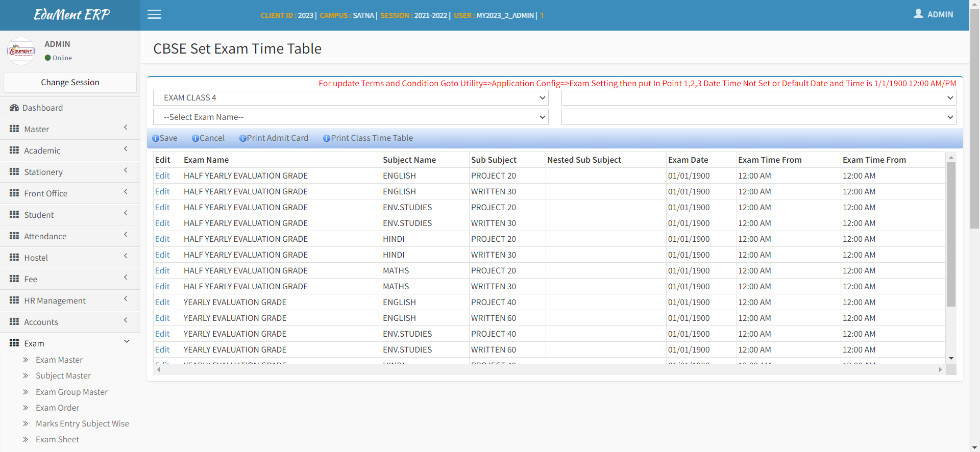The image size is (980, 452).
Task: Open Marks Entry Subject Wise item
Action: (82, 423)
